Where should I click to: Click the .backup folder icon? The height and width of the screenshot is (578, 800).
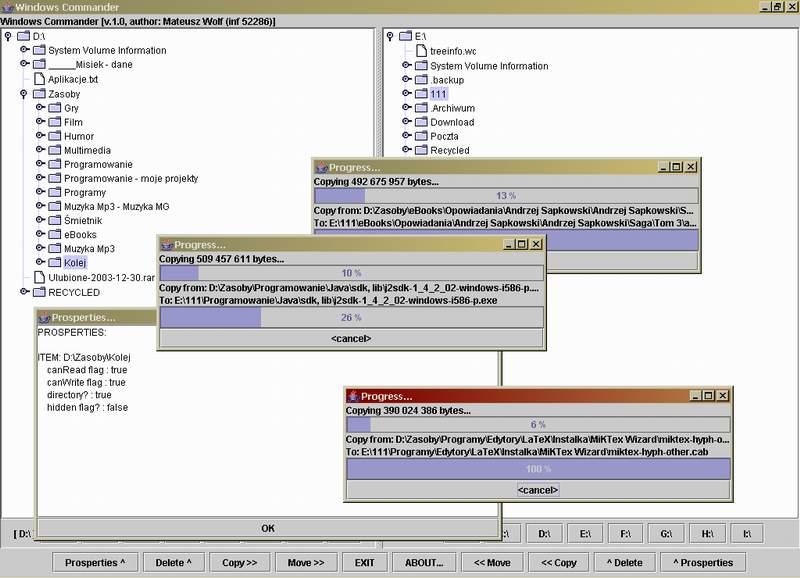pos(421,80)
